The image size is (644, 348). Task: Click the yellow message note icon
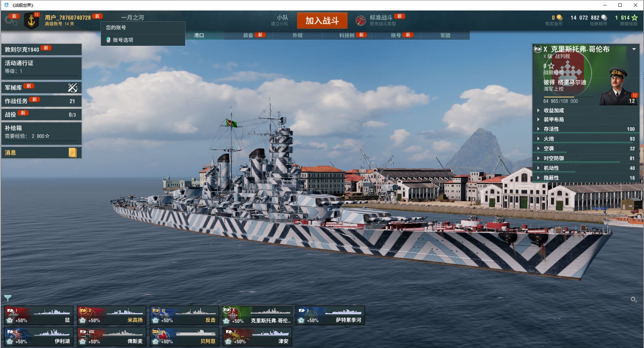click(73, 153)
